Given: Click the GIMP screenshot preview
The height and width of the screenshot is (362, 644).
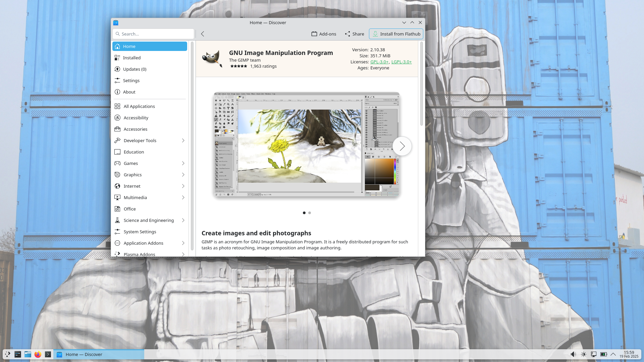Looking at the screenshot, I should pyautogui.click(x=306, y=144).
